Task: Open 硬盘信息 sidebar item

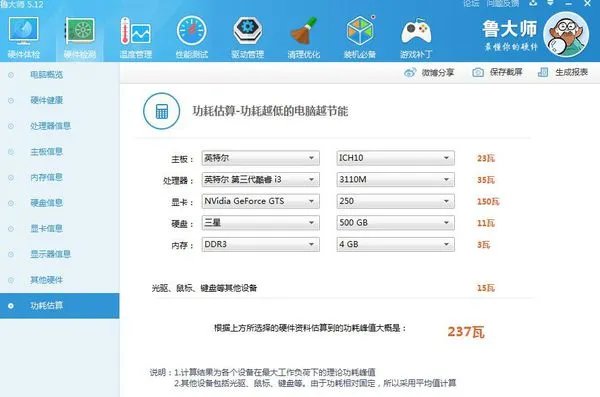Action: tap(47, 203)
